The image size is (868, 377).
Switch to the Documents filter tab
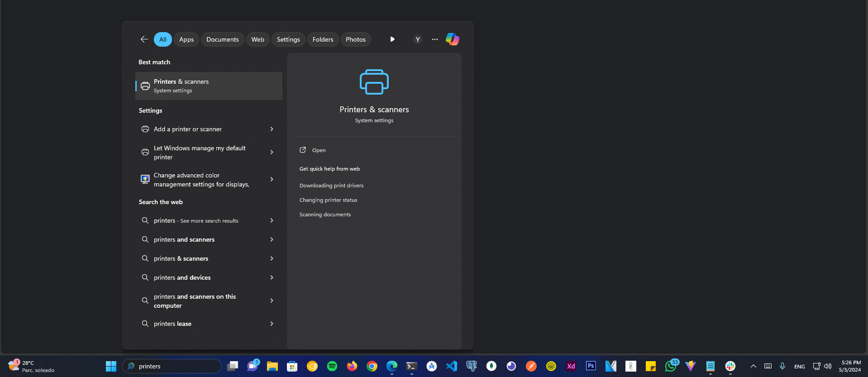tap(223, 39)
